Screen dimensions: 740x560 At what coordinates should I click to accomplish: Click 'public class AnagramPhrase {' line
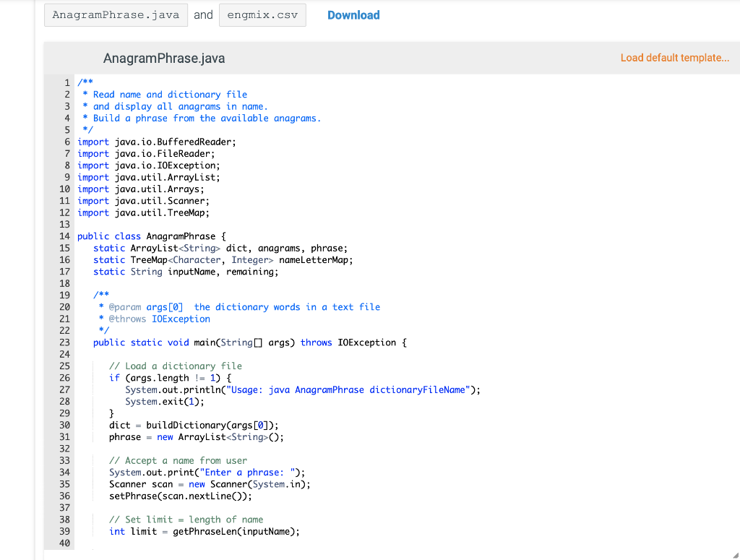click(x=152, y=236)
